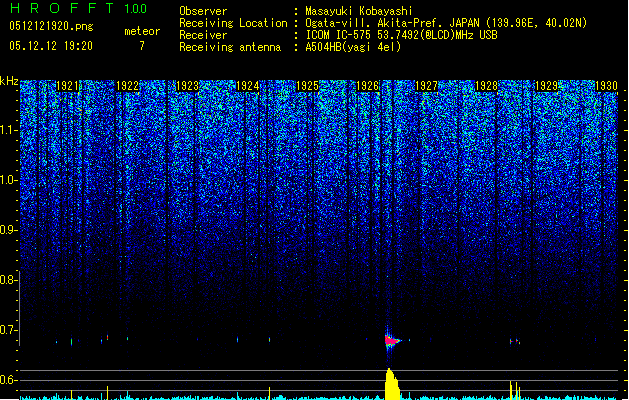Click the 0.7 frequency axis label

[x=9, y=330]
